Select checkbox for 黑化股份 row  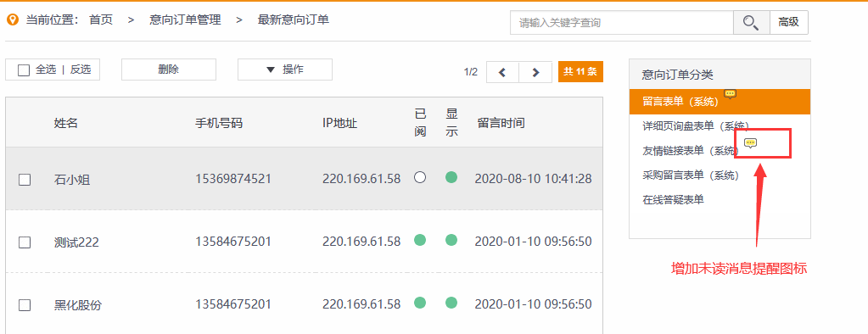25,304
